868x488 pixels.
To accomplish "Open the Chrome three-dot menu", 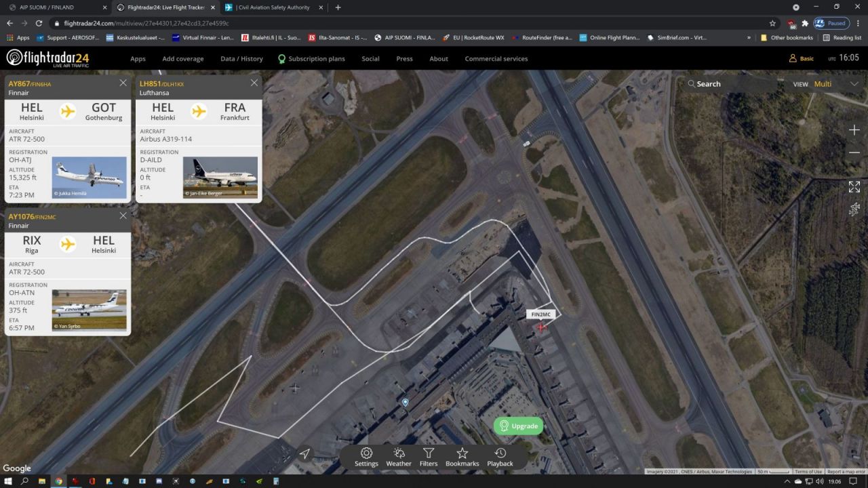I will tap(859, 23).
